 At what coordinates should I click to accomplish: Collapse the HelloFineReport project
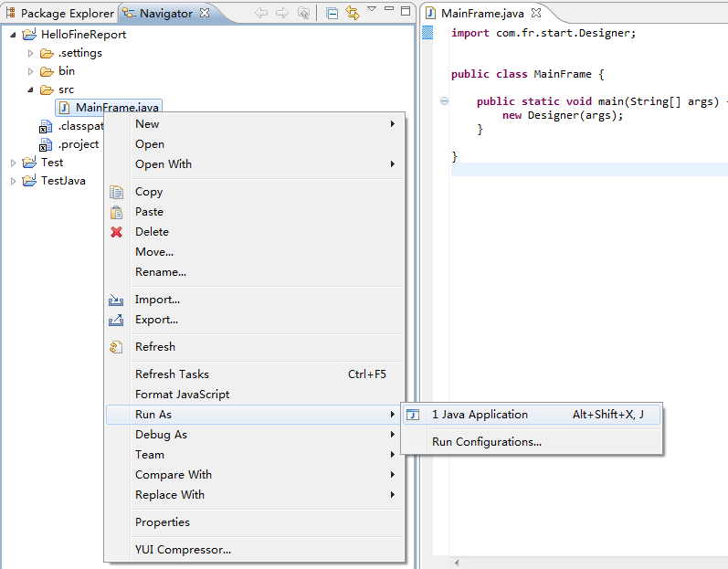pyautogui.click(x=13, y=35)
